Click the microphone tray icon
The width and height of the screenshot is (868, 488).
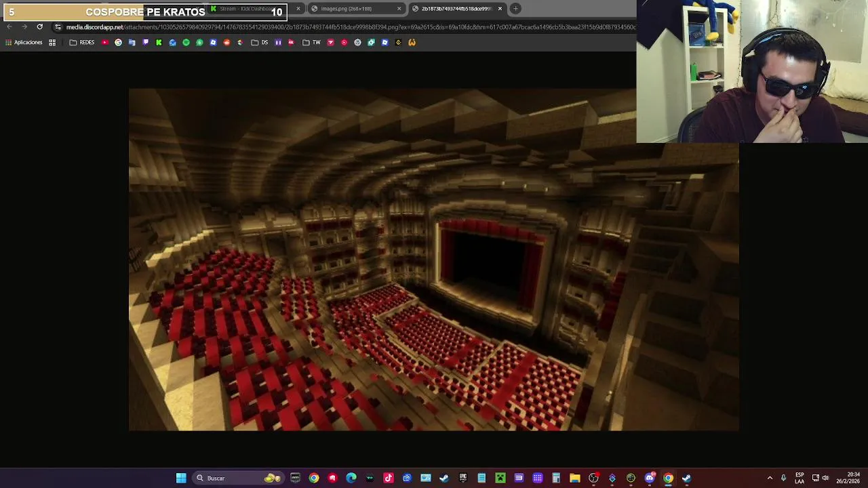pos(783,478)
